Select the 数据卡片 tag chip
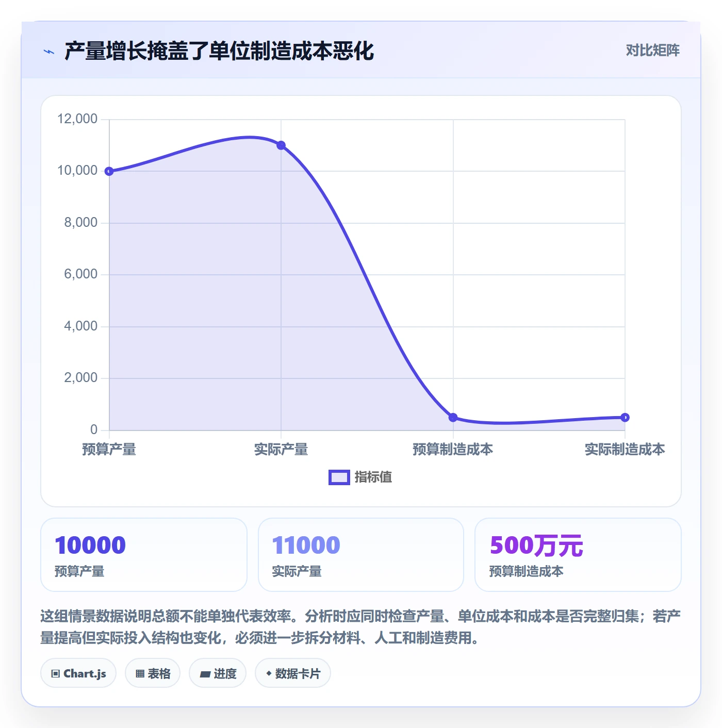Image resolution: width=722 pixels, height=728 pixels. click(x=293, y=673)
